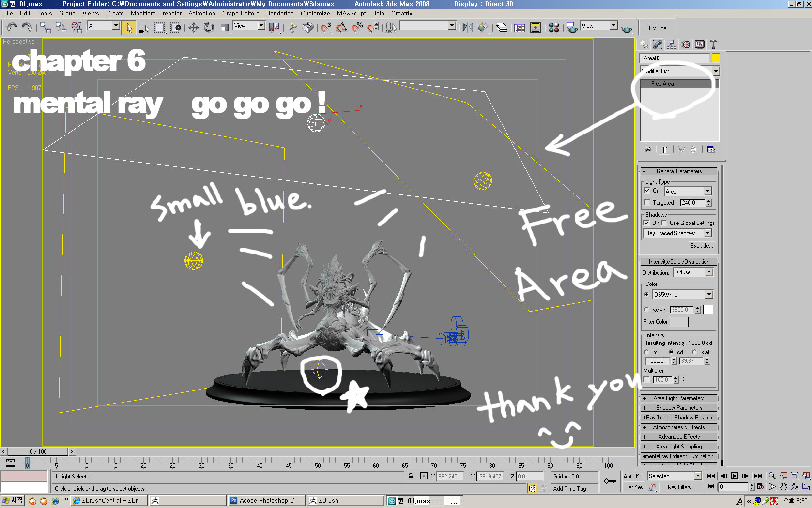This screenshot has height=508, width=812.
Task: Open Render Scene dialog teapot icon
Action: (572, 28)
